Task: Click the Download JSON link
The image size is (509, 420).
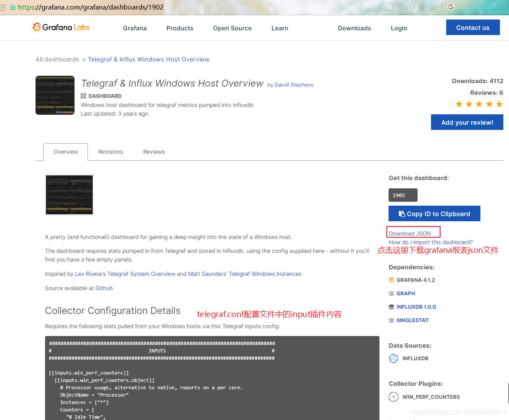Action: coord(410,233)
